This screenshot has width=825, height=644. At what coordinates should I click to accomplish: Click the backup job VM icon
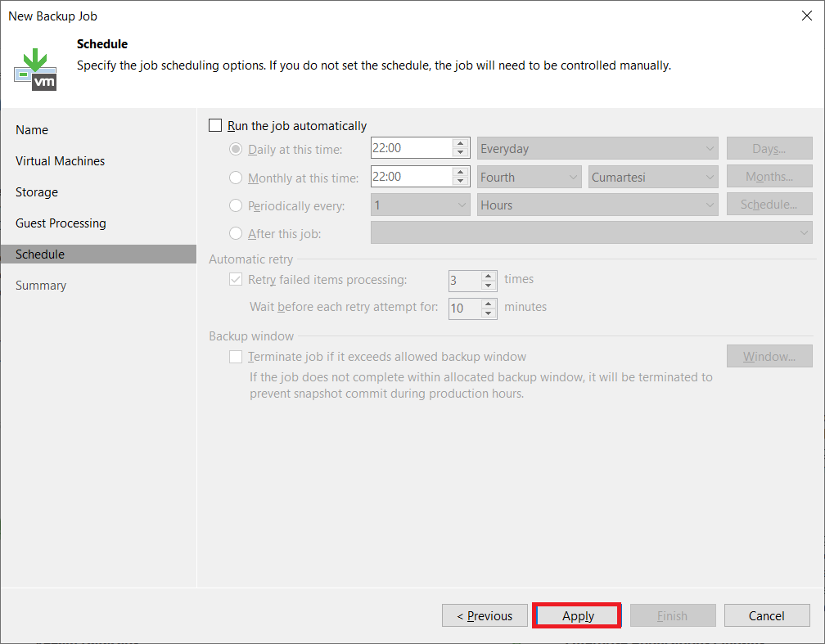(35, 69)
